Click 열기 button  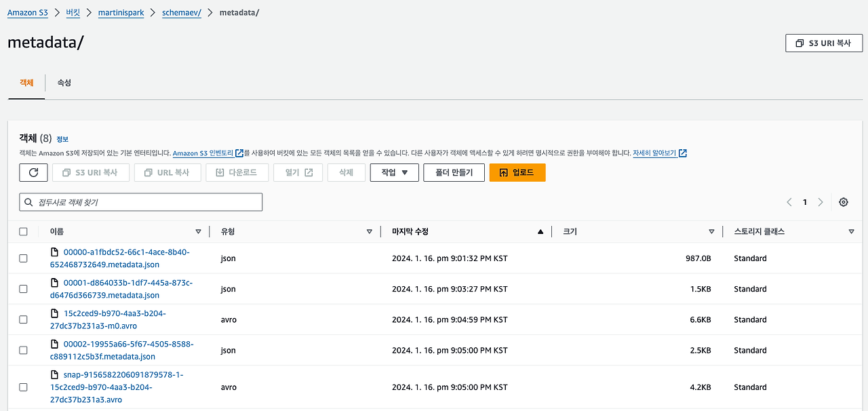pos(298,172)
